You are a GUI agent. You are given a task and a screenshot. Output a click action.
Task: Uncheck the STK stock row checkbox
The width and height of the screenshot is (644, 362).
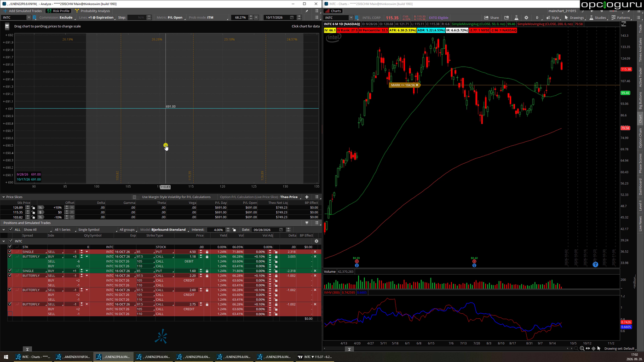point(10,247)
